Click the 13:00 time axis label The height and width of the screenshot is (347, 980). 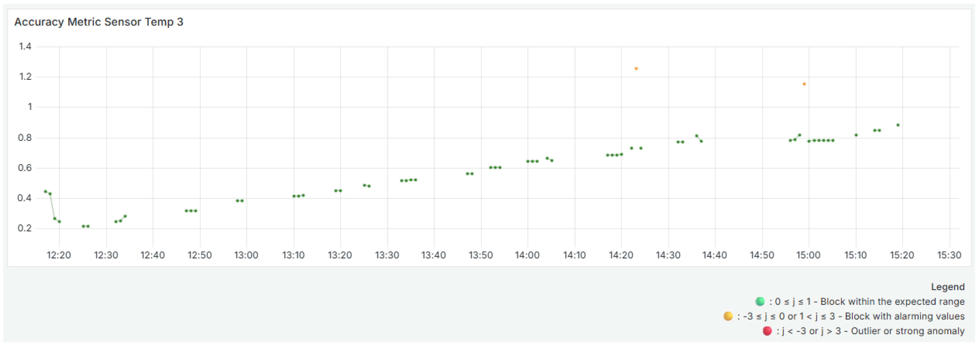click(x=246, y=255)
